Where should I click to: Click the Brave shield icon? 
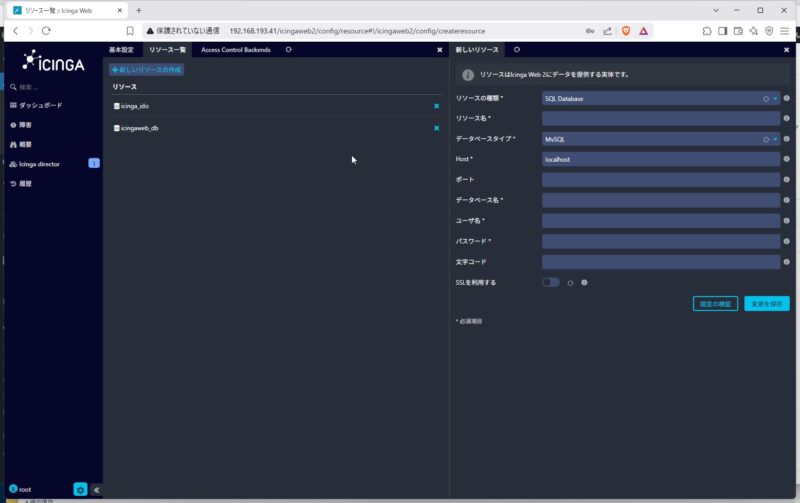tap(626, 31)
